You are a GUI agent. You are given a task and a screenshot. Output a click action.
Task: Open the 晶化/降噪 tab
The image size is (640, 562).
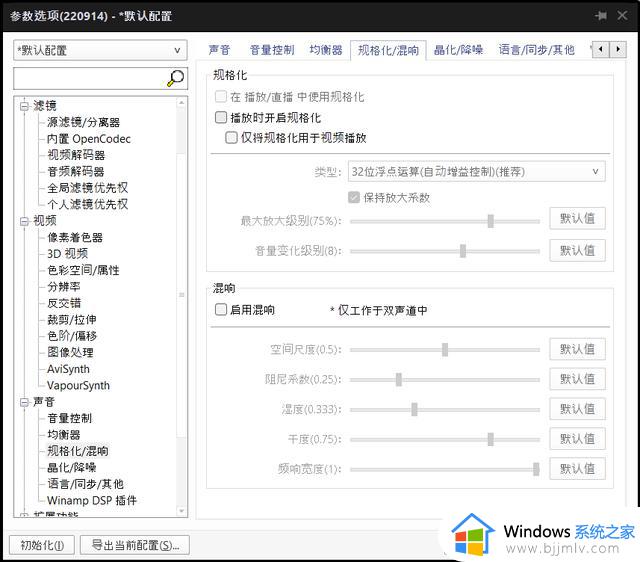[458, 50]
